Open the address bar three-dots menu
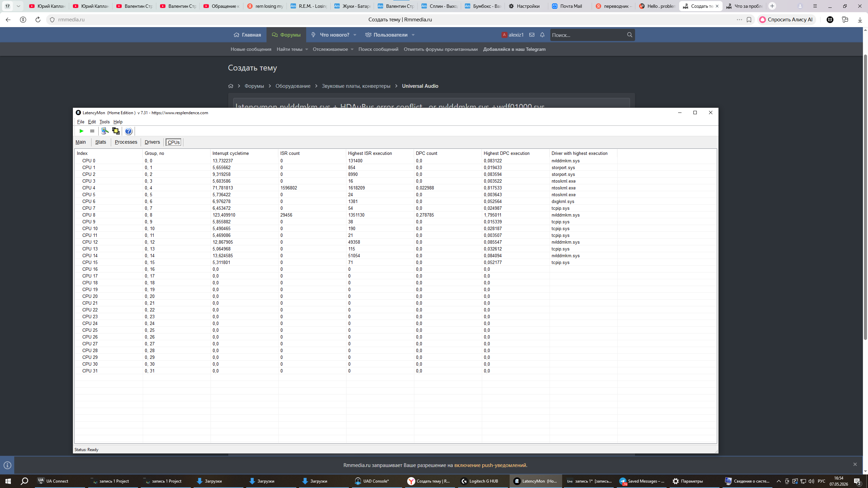This screenshot has height=488, width=868. tap(739, 20)
